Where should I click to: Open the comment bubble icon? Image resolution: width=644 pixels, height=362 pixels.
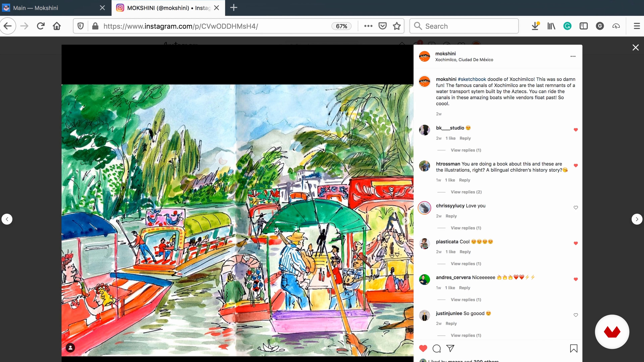[x=437, y=348]
